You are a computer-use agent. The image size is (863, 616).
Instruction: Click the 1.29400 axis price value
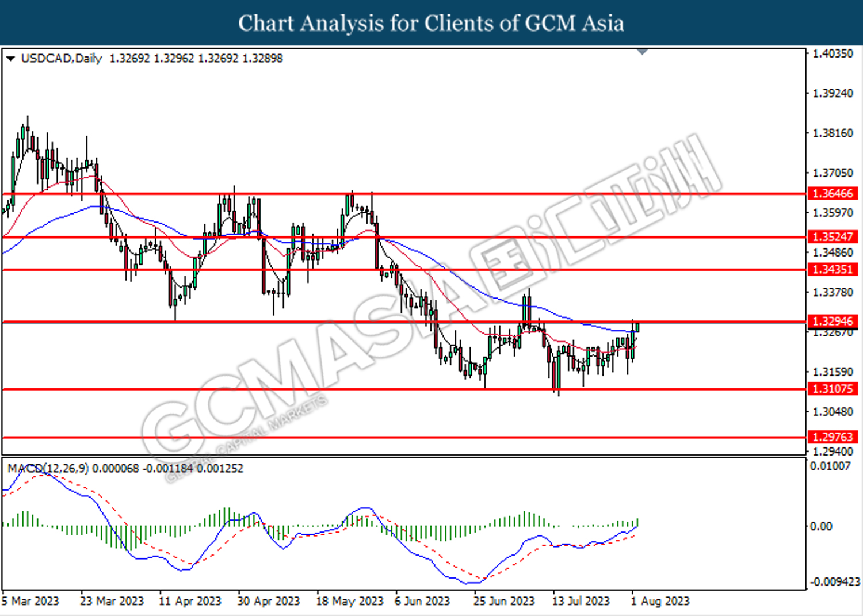(833, 452)
